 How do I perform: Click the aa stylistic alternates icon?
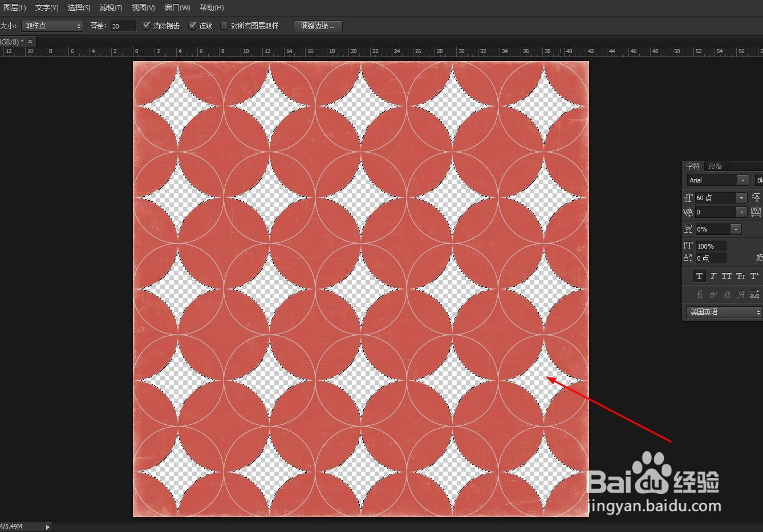tap(754, 295)
